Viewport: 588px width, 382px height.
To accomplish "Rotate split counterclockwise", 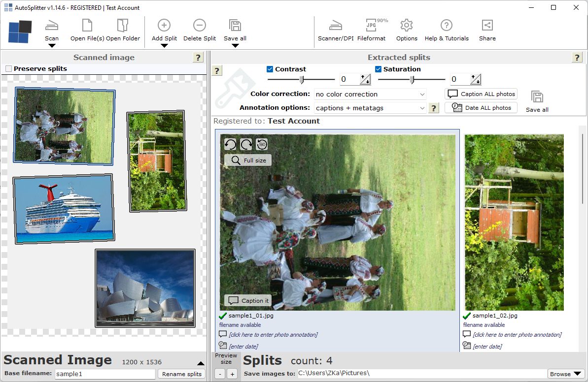I will 230,144.
